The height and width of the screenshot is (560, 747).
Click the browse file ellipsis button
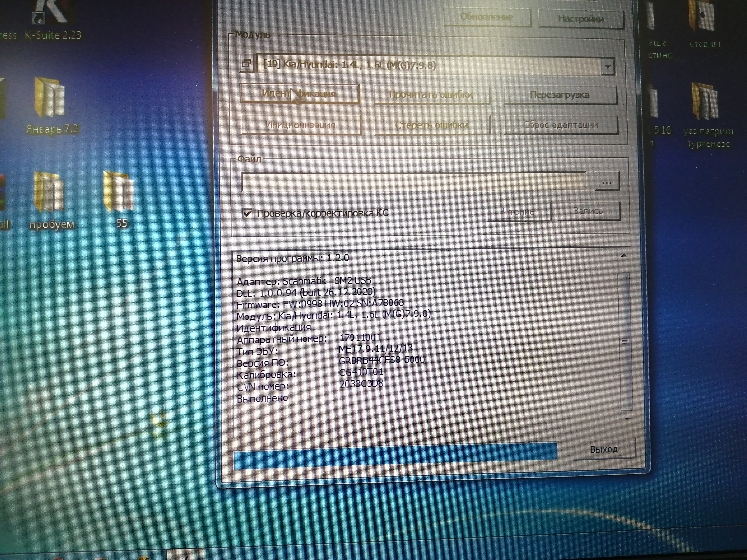pyautogui.click(x=607, y=182)
